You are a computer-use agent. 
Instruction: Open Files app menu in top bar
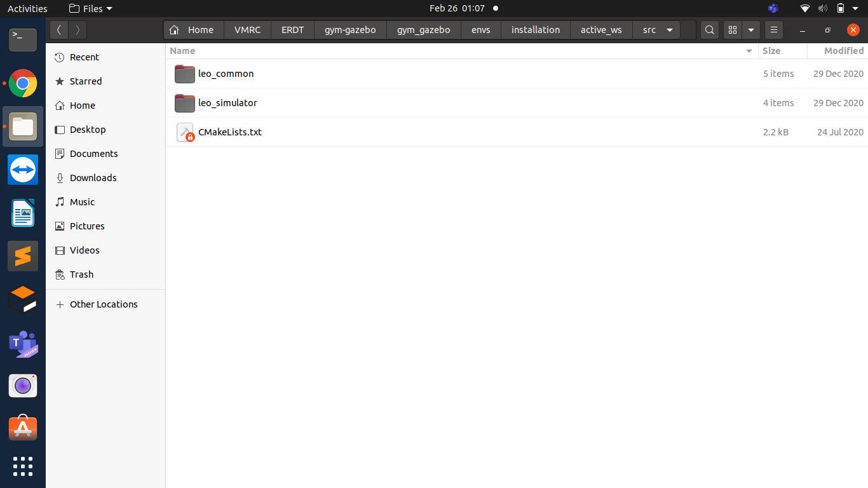pos(90,8)
